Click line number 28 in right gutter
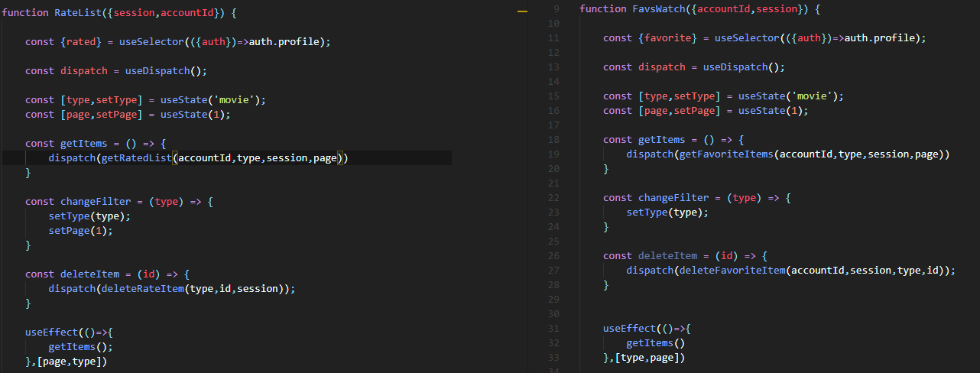 (x=554, y=285)
